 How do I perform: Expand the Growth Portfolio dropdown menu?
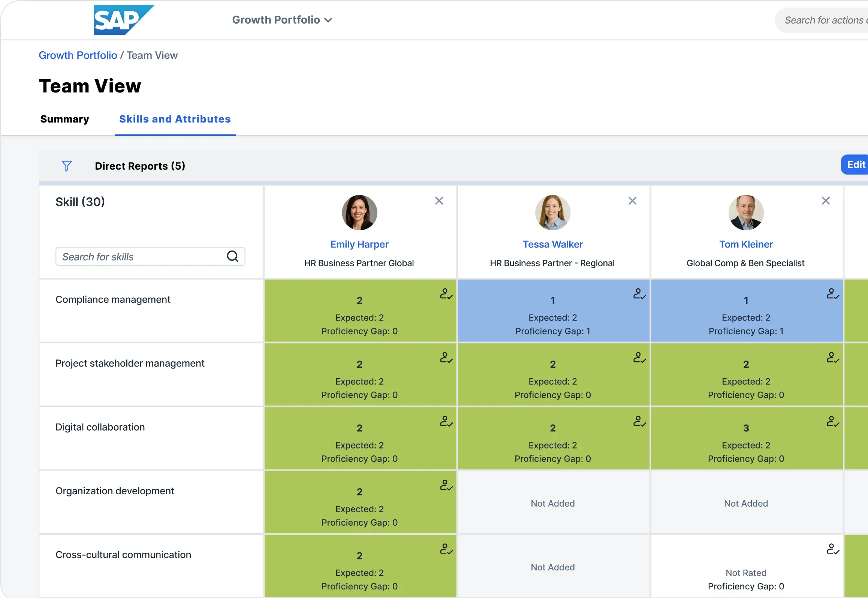pos(282,20)
